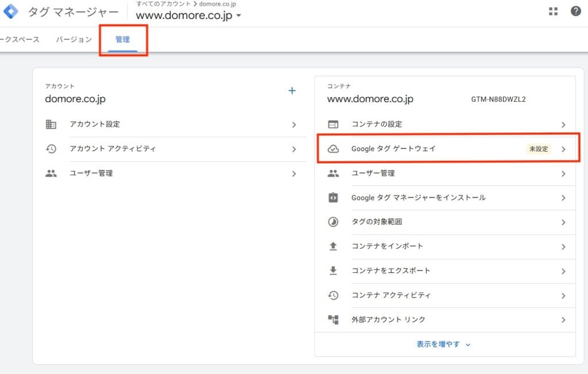This screenshot has width=588, height=374.
Task: Click the domore.co.jp breadcrumb link
Action: coord(218,4)
